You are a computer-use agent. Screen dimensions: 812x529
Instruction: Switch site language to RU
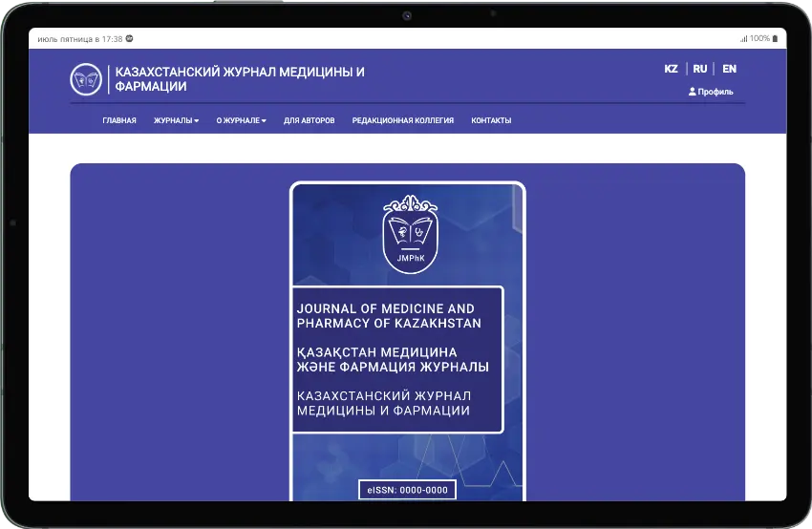click(699, 69)
